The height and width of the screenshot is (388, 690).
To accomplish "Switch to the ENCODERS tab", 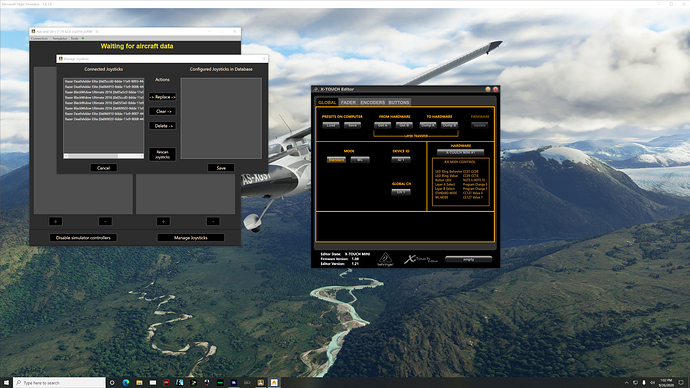I will [x=372, y=102].
